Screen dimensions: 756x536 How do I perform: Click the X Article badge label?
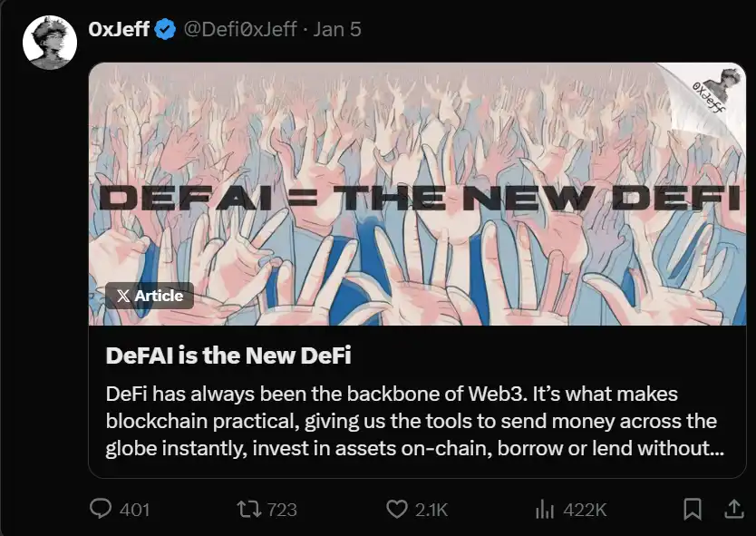point(150,296)
